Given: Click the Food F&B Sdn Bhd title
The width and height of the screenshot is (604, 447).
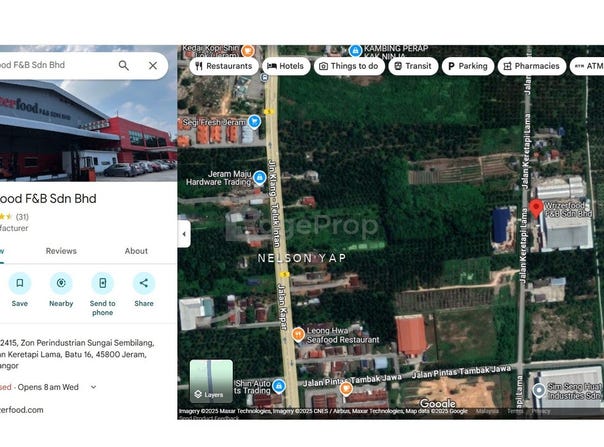Looking at the screenshot, I should click(x=48, y=198).
